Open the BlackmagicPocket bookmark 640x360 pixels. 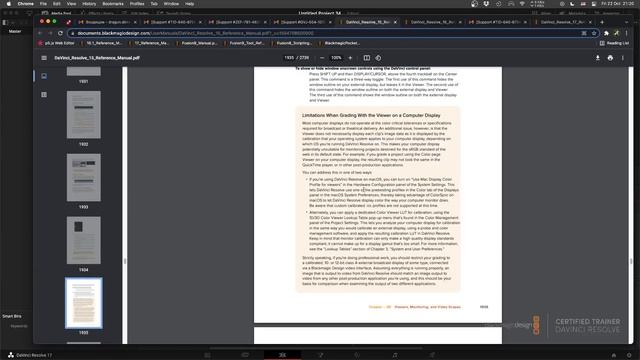click(x=339, y=43)
